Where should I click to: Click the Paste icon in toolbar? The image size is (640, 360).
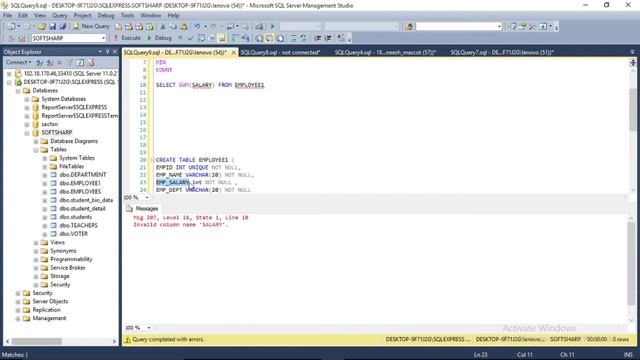[184, 26]
